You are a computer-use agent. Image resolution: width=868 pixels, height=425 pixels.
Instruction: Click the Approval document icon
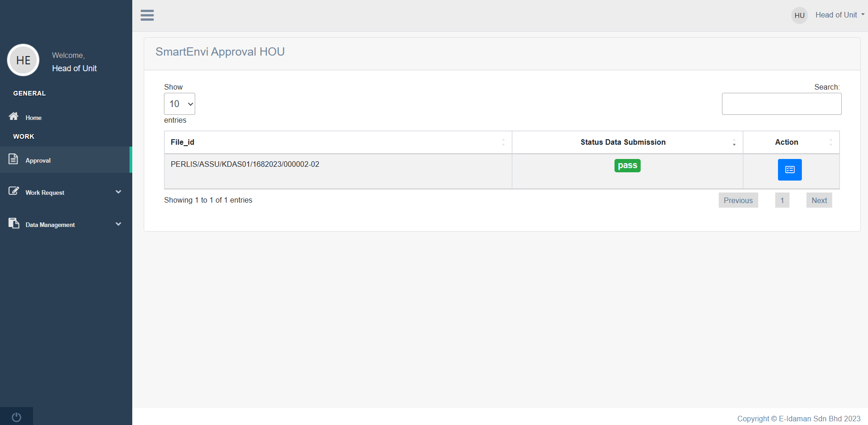[13, 159]
